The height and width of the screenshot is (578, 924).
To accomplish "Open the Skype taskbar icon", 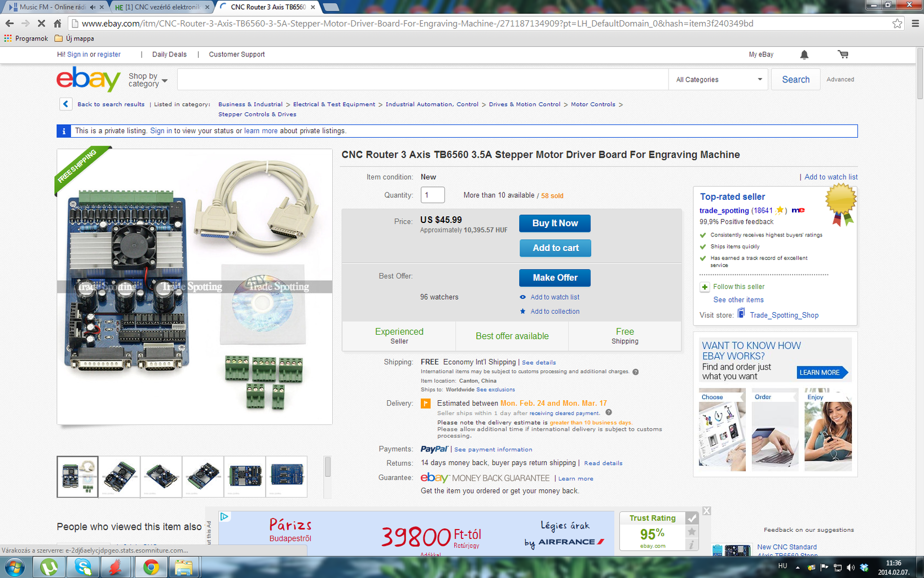I will coord(83,567).
